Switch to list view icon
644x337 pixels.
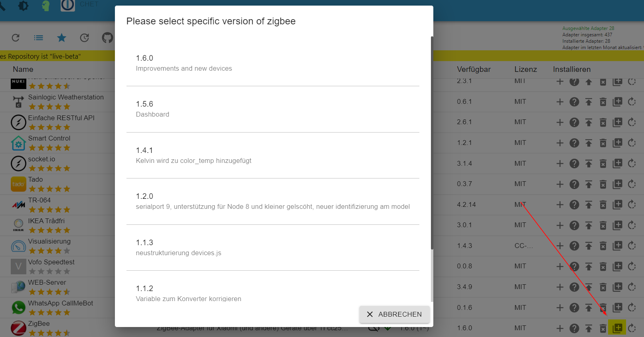pos(39,38)
